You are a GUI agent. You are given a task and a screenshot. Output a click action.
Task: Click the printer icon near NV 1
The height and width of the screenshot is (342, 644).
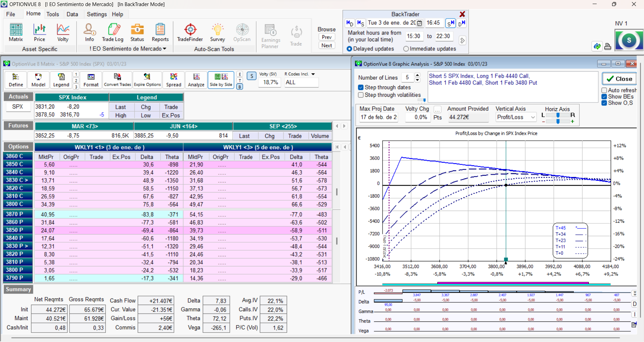click(x=608, y=46)
